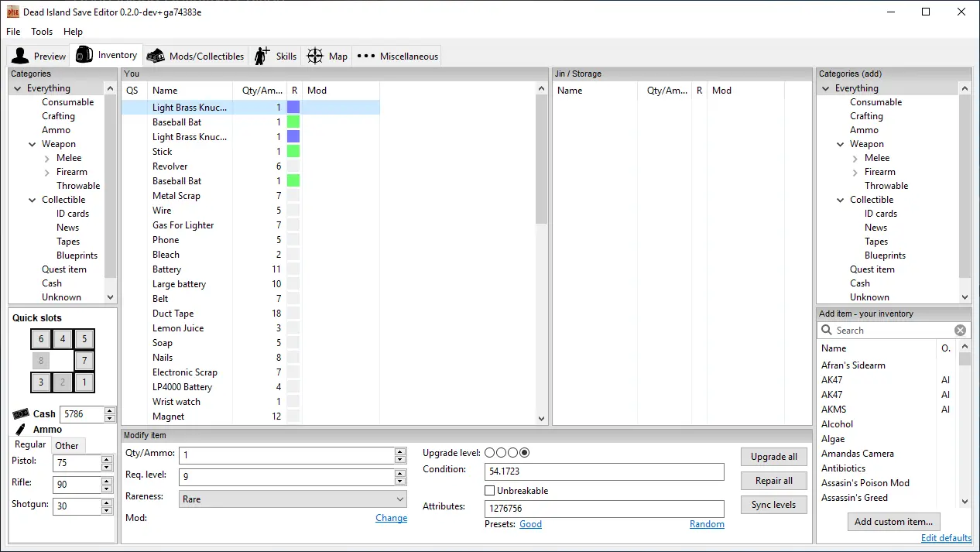
Task: Click the Map tab compass icon
Action: coord(315,56)
